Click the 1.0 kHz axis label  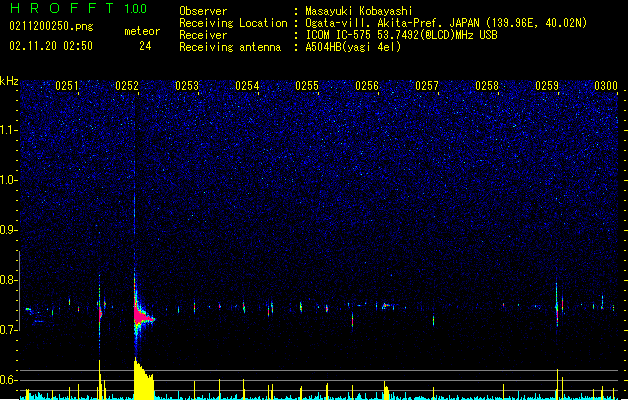8,180
